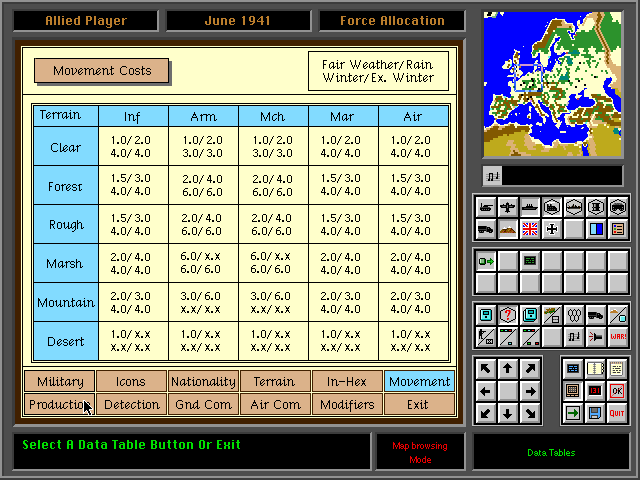Click the British Union Jack flag icon

coord(530,229)
